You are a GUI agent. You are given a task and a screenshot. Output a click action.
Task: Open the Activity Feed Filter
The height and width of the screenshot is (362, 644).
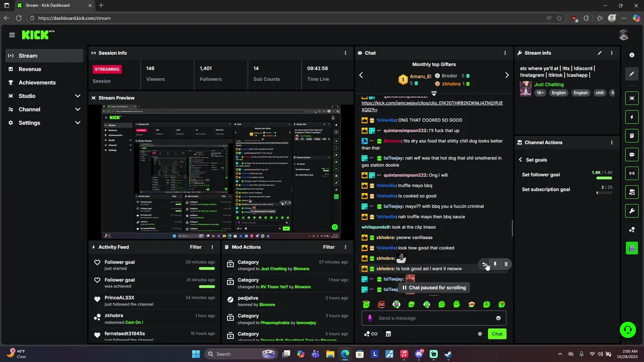pos(196,247)
